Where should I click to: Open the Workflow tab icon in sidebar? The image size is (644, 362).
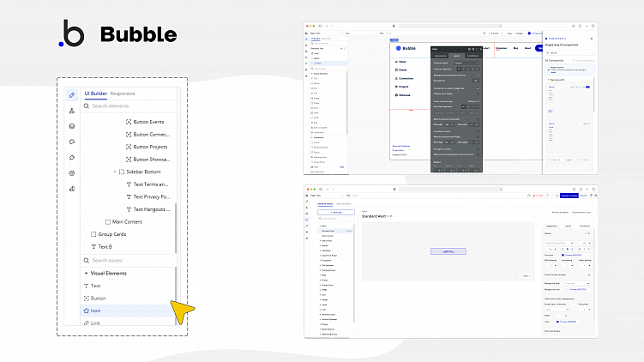coord(72,111)
